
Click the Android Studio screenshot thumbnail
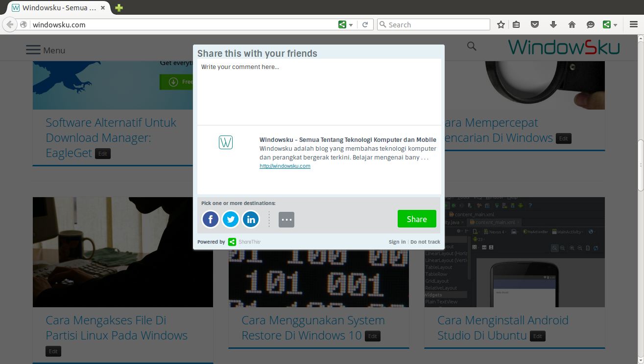515,252
